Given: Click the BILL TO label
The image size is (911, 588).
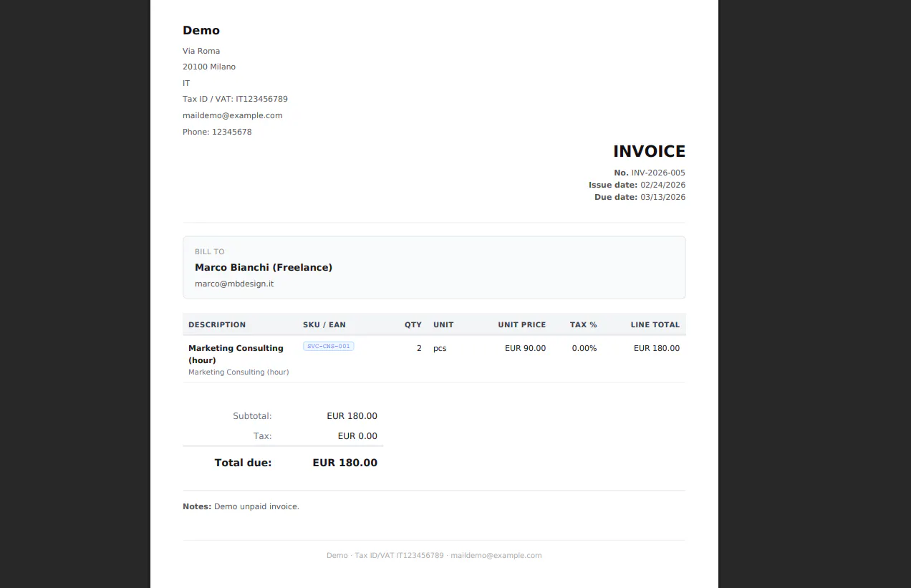Looking at the screenshot, I should click(x=210, y=251).
